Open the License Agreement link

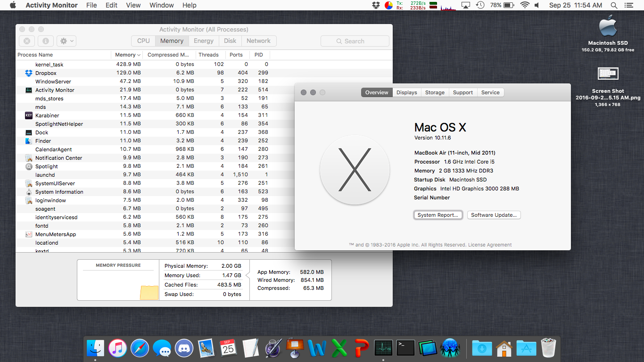coord(490,245)
